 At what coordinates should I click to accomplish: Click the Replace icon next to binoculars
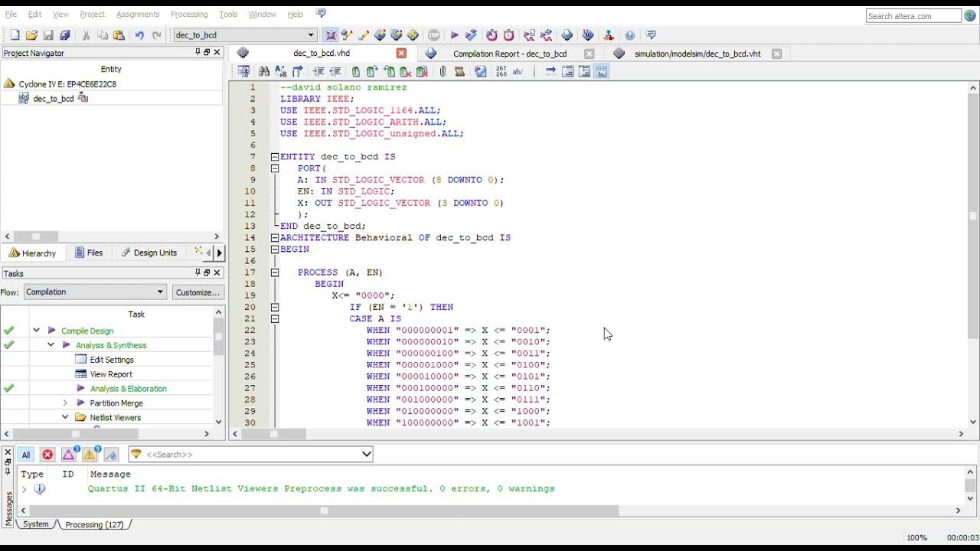click(281, 71)
